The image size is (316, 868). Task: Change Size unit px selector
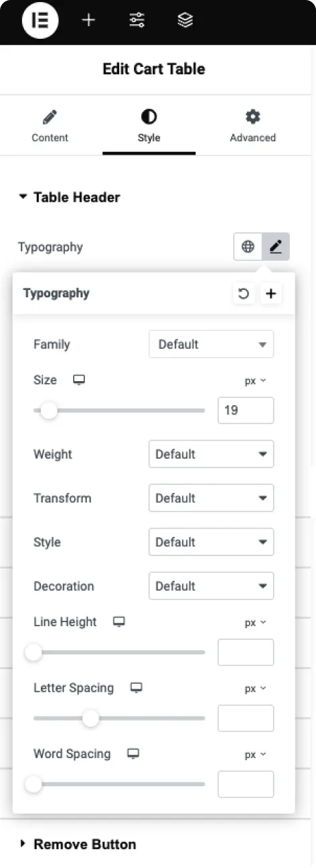coord(255,380)
